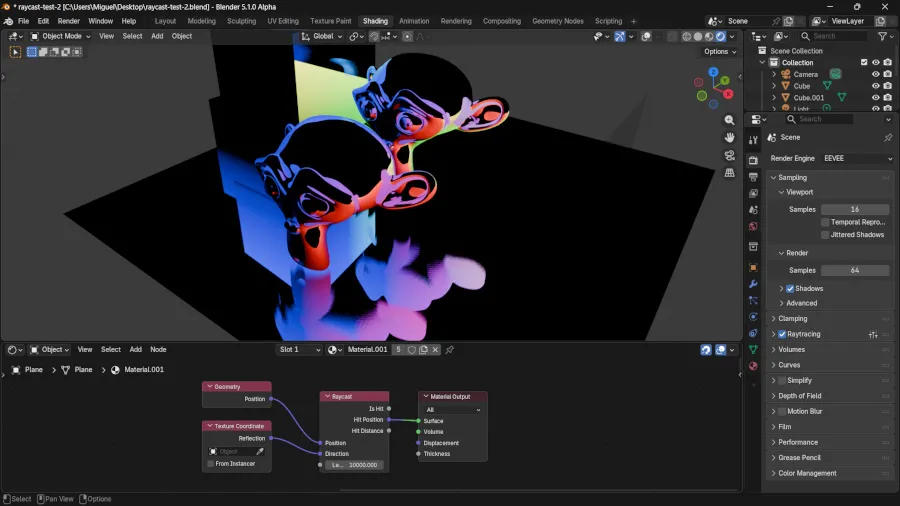The width and height of the screenshot is (900, 506).
Task: Disable the Raytracing checkbox
Action: (782, 334)
